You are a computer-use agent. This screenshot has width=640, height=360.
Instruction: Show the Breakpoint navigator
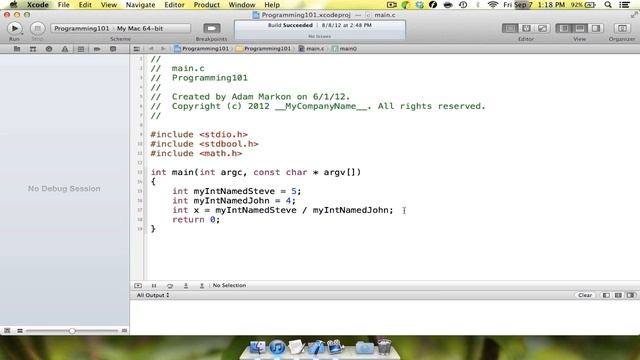click(x=97, y=49)
